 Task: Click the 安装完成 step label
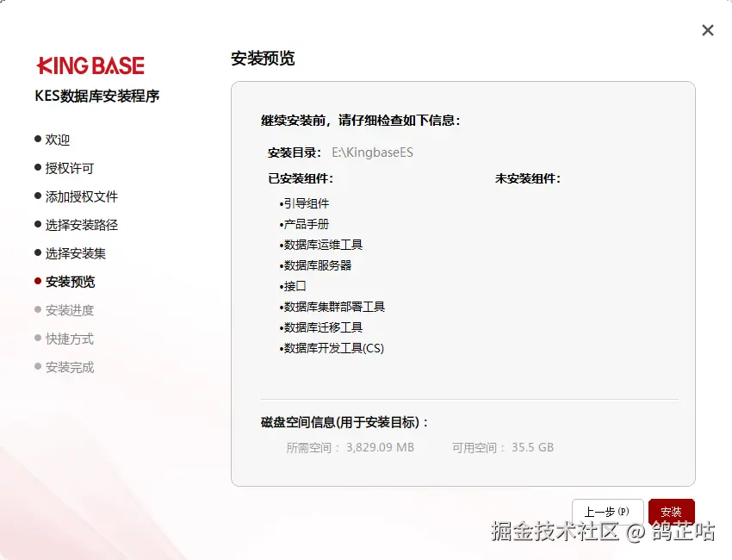(x=70, y=367)
